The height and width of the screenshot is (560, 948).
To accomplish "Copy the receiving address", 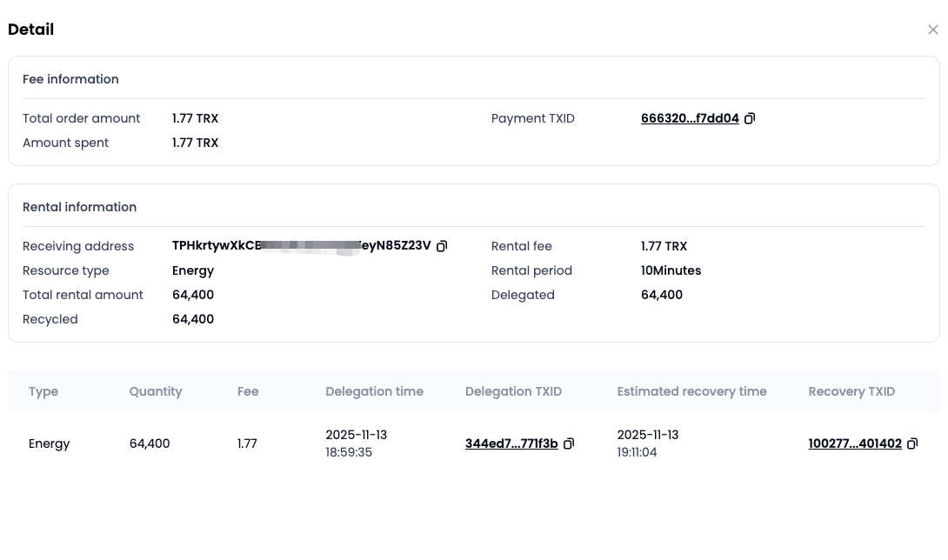I will pyautogui.click(x=442, y=246).
